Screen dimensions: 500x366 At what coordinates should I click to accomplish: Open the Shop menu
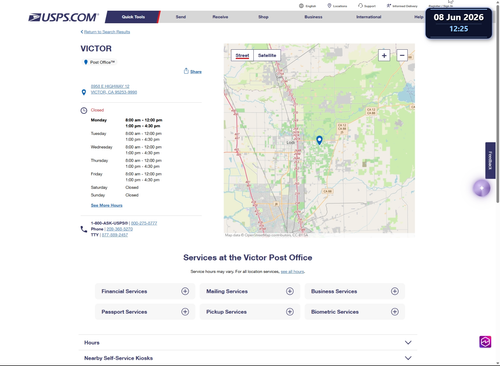[x=263, y=17]
